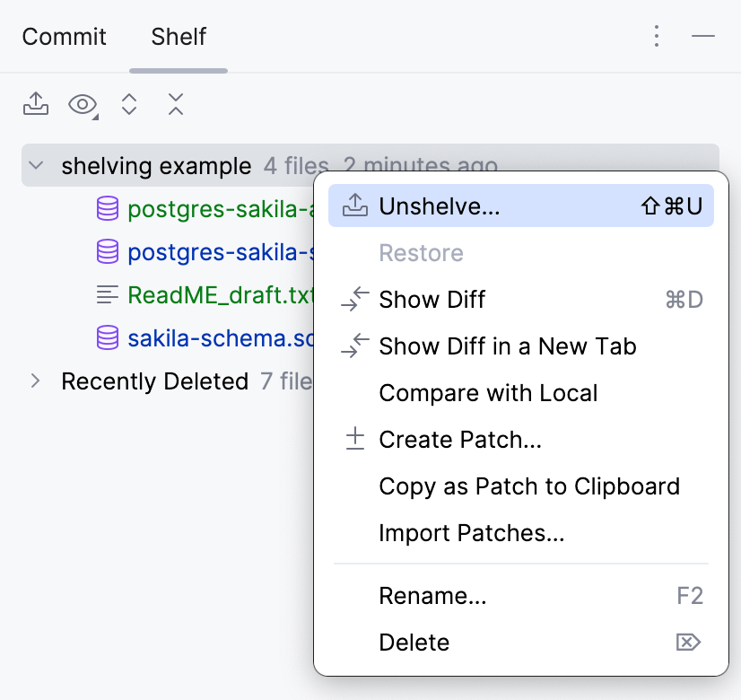
Task: Click the Show Diff arrow icon in menu
Action: click(355, 299)
